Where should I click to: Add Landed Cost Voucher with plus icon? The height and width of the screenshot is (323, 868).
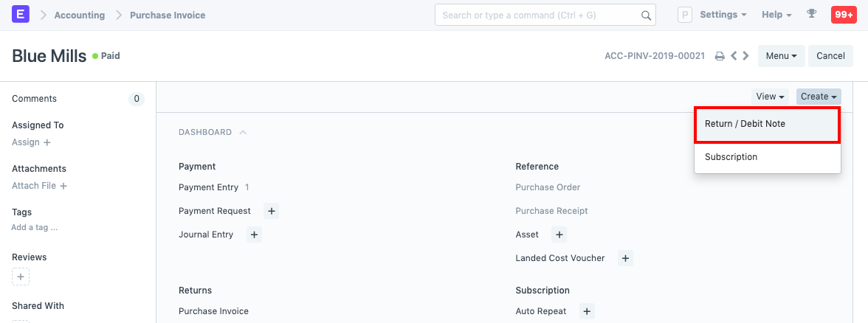[625, 259]
